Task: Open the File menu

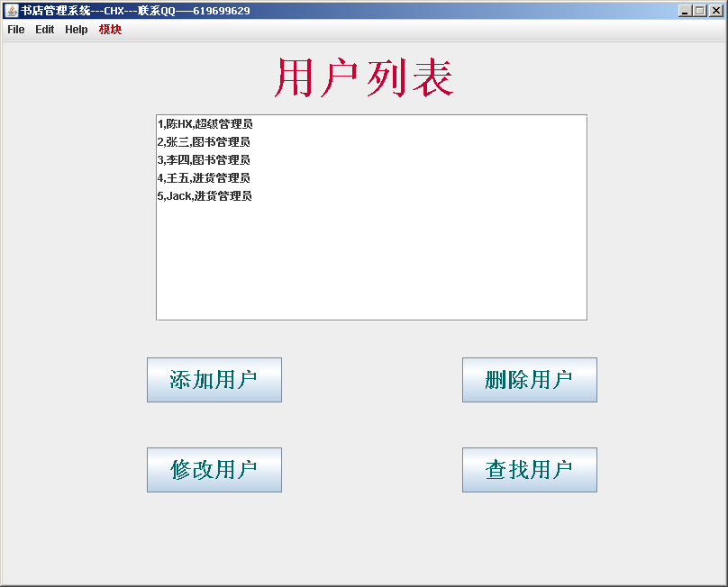Action: [x=16, y=30]
